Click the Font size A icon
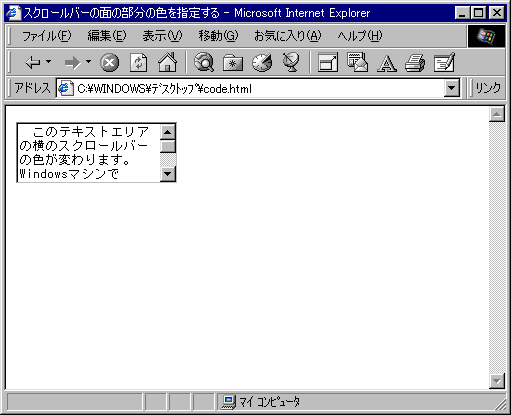The image size is (511, 415). [387, 63]
